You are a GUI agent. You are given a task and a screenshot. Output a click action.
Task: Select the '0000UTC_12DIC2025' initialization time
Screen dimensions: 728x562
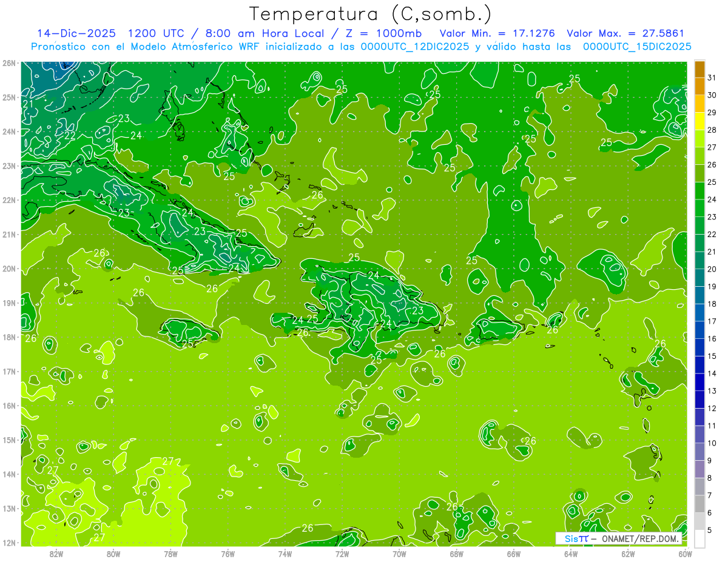(415, 47)
